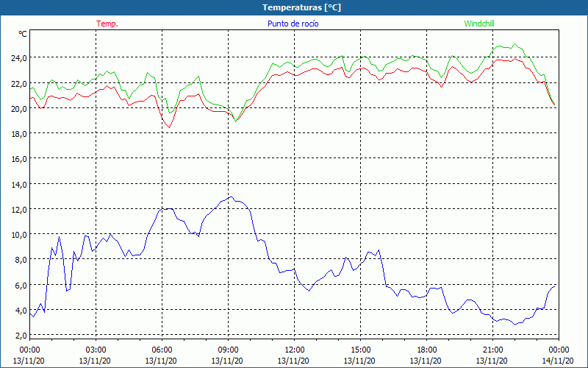588x368 pixels.
Task: Select the red 'Temp.' legend label
Action: click(x=107, y=24)
